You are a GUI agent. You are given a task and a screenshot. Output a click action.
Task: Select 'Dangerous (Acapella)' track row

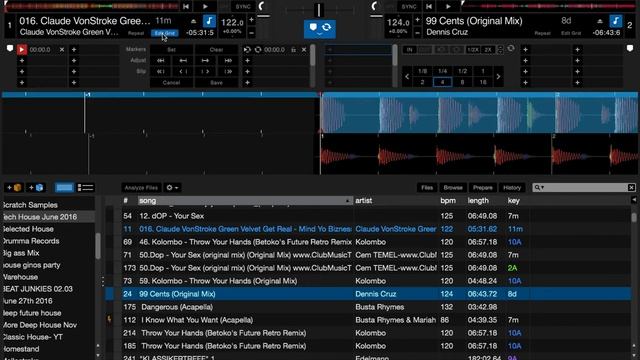coord(368,307)
